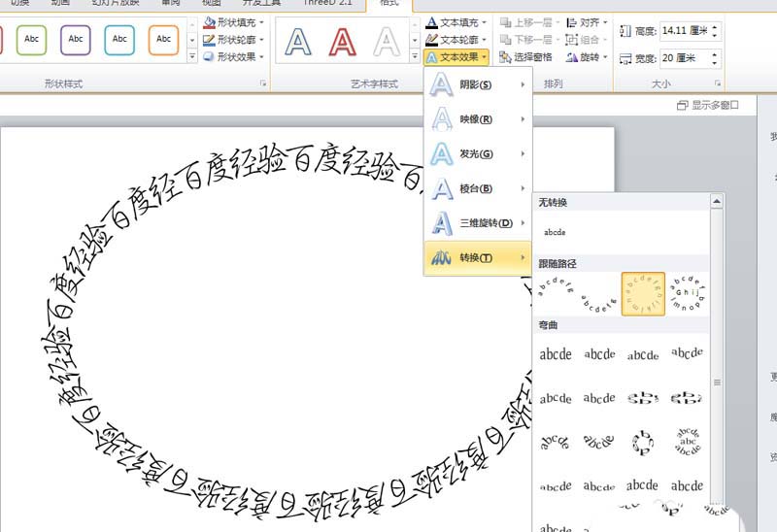Select fourth warp style in 弯曲 first row
This screenshot has width=777, height=532.
(x=688, y=353)
